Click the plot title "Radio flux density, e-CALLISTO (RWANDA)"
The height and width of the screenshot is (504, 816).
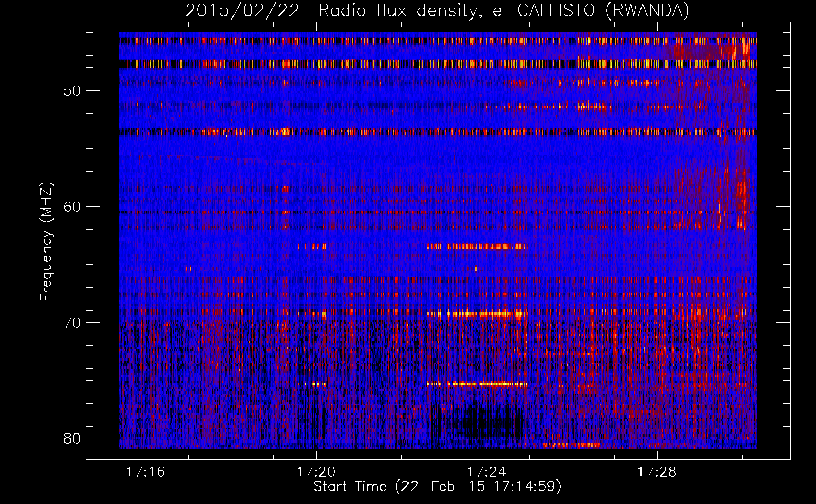point(504,11)
